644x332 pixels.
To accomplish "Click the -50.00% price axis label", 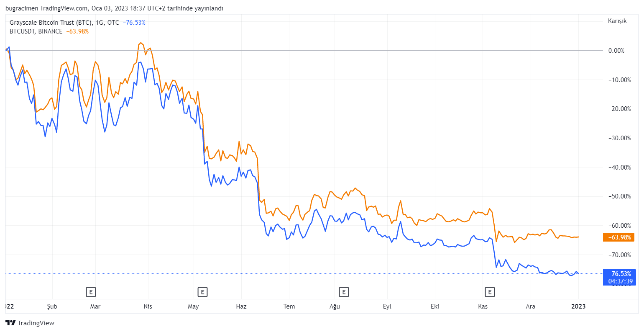I will (617, 196).
